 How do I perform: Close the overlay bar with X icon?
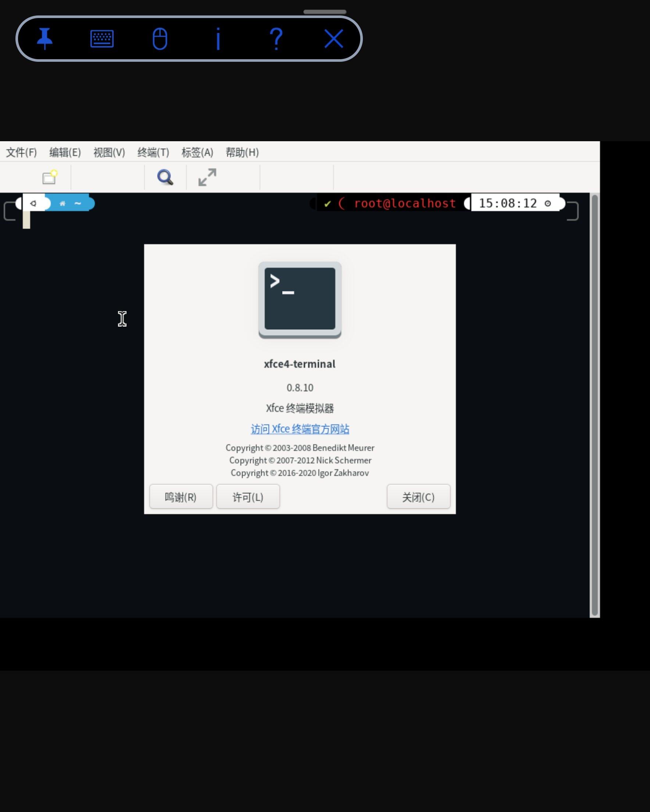pyautogui.click(x=334, y=39)
